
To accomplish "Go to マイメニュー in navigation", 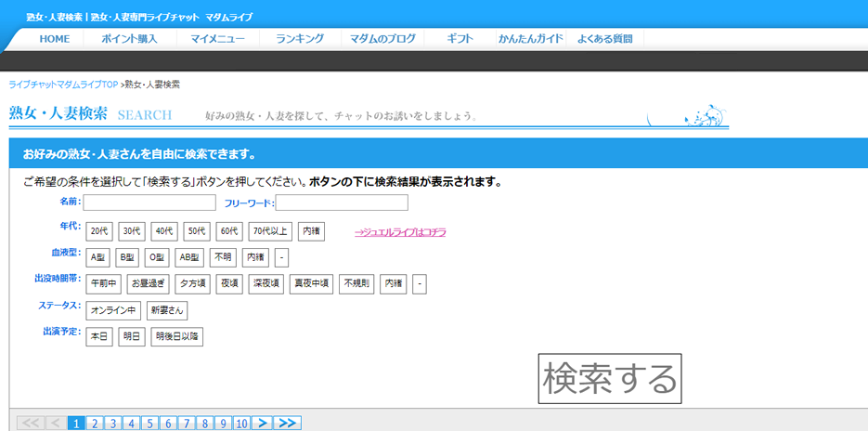I will tap(218, 39).
